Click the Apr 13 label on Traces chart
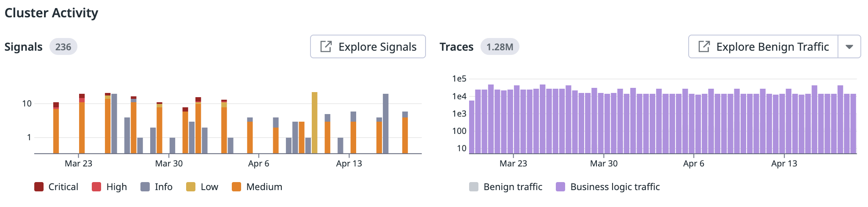The width and height of the screenshot is (868, 207). [784, 163]
